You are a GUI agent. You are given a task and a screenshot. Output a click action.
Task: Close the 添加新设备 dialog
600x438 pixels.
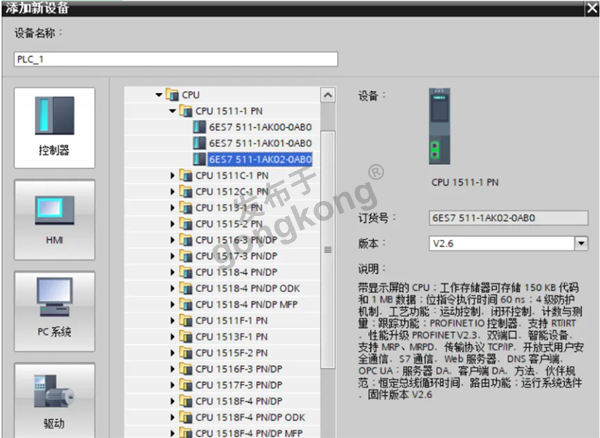(592, 8)
